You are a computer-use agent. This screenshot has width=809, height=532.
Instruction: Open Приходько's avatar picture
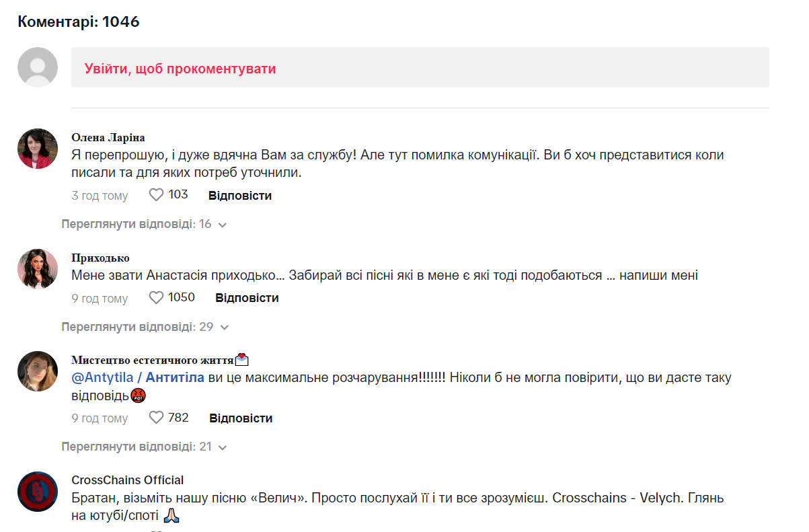[38, 269]
